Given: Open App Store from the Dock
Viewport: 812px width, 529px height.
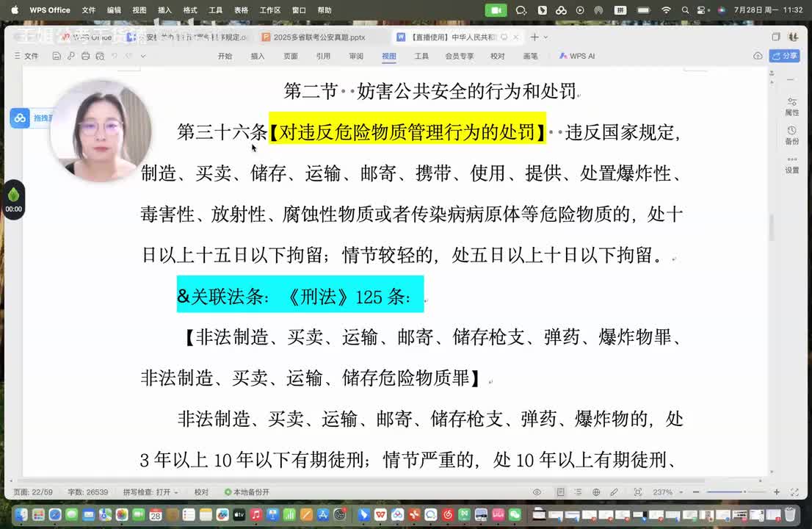Looking at the screenshot, I should point(322,514).
